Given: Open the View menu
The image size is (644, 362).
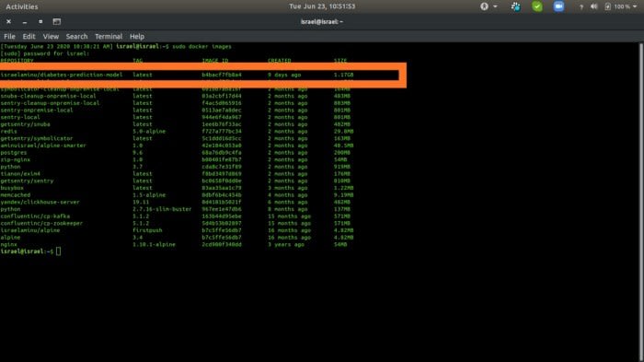Looking at the screenshot, I should pyautogui.click(x=51, y=36).
